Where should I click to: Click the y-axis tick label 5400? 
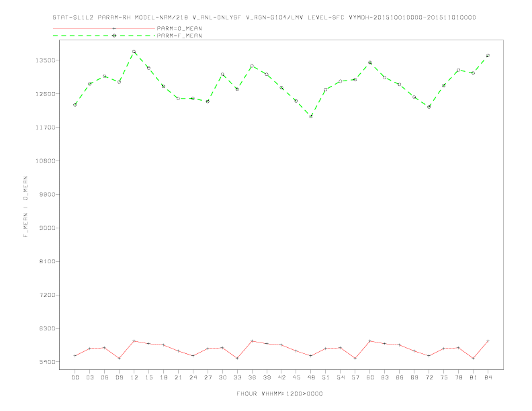[x=47, y=362]
